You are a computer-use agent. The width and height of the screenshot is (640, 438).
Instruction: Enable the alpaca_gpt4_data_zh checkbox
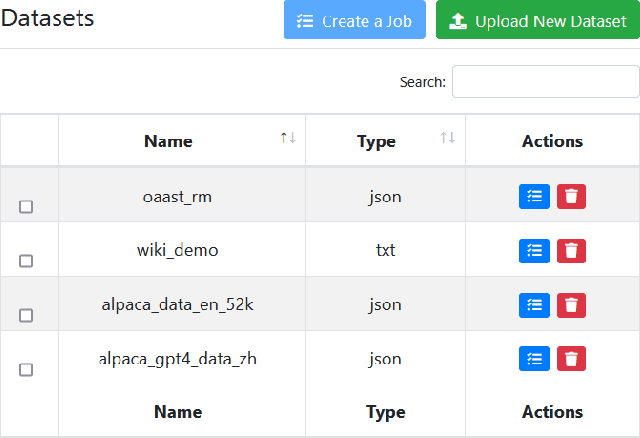tap(26, 369)
